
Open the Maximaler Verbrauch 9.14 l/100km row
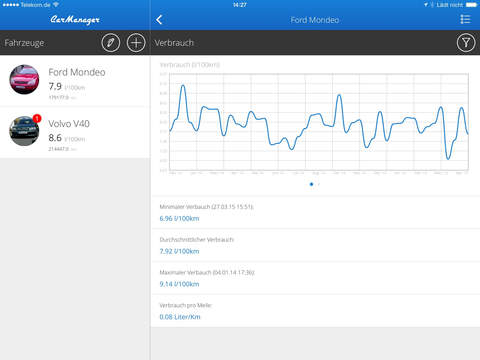click(316, 278)
